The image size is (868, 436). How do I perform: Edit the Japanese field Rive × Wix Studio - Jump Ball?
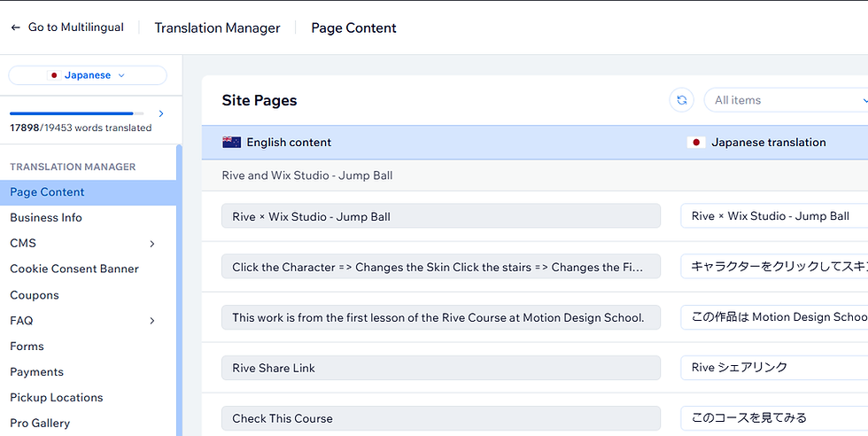pos(774,216)
